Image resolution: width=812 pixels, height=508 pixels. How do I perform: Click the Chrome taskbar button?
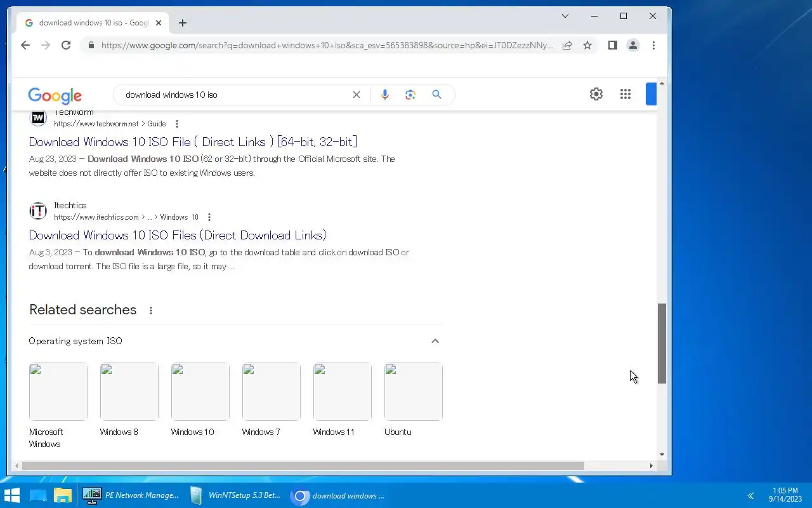(x=339, y=495)
